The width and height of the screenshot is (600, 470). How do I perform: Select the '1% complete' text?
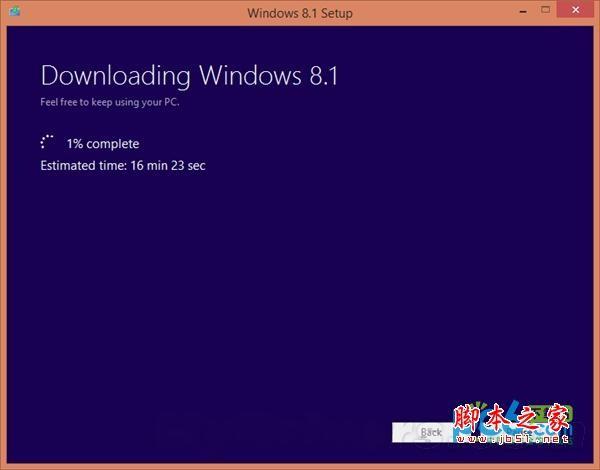point(103,144)
